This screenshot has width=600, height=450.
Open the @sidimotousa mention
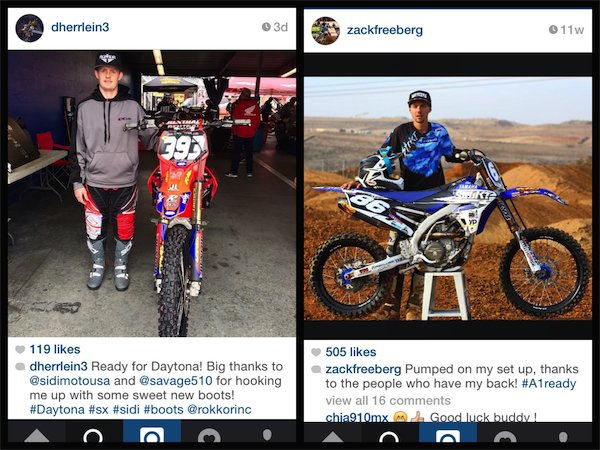(x=70, y=381)
